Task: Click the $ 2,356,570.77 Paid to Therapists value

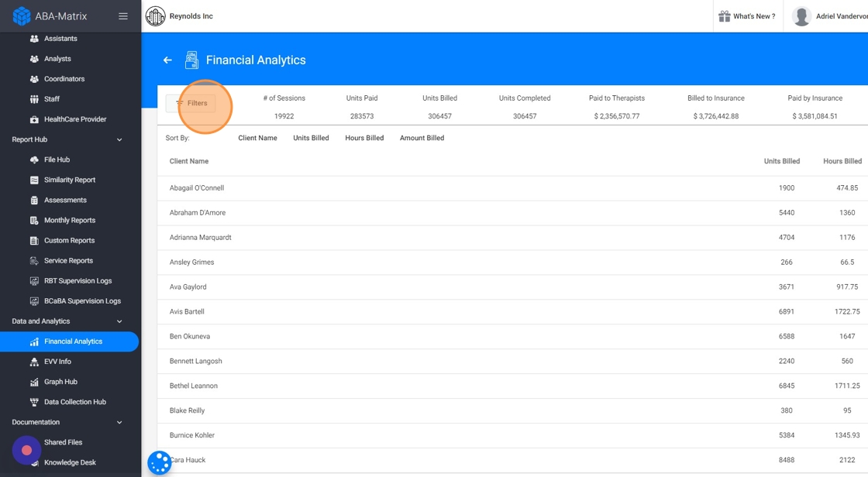Action: pos(617,116)
